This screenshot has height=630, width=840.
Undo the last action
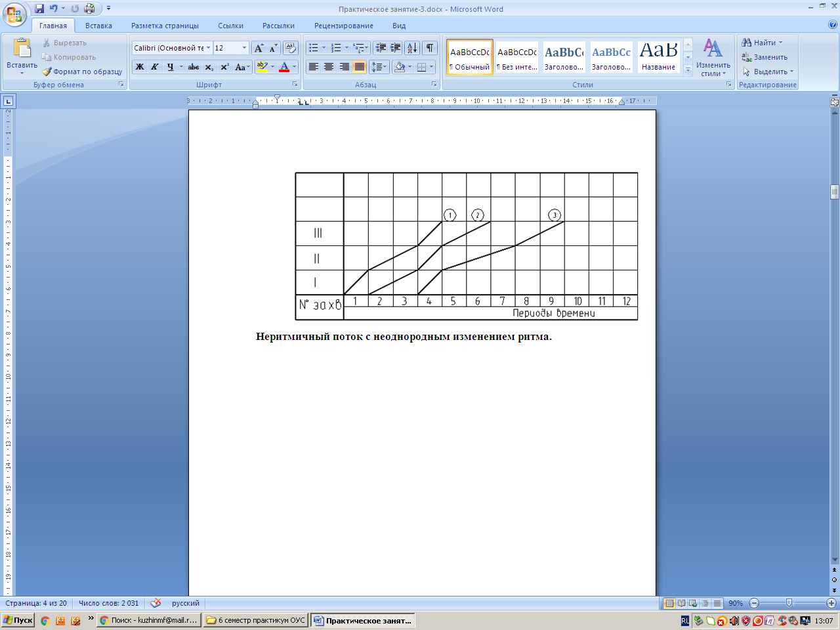coord(54,9)
